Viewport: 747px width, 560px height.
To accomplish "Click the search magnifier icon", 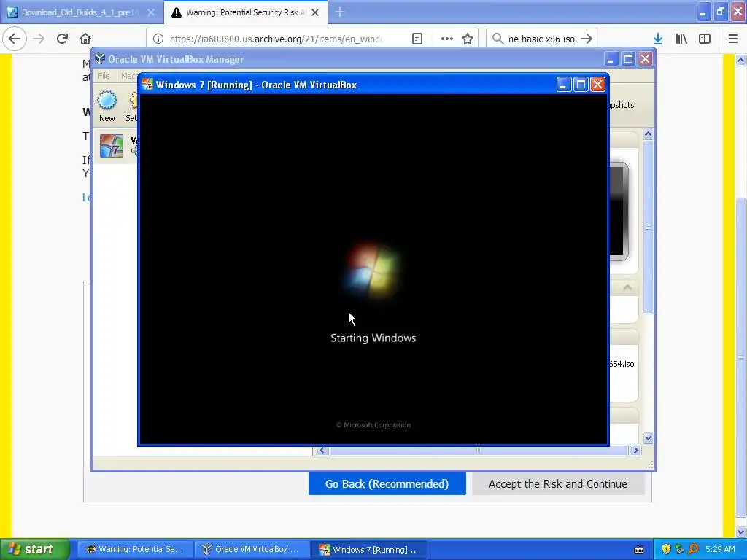I will coord(498,39).
